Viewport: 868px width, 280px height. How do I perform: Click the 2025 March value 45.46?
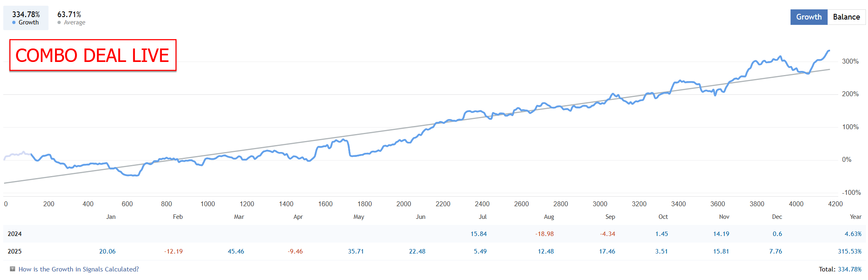[236, 251]
